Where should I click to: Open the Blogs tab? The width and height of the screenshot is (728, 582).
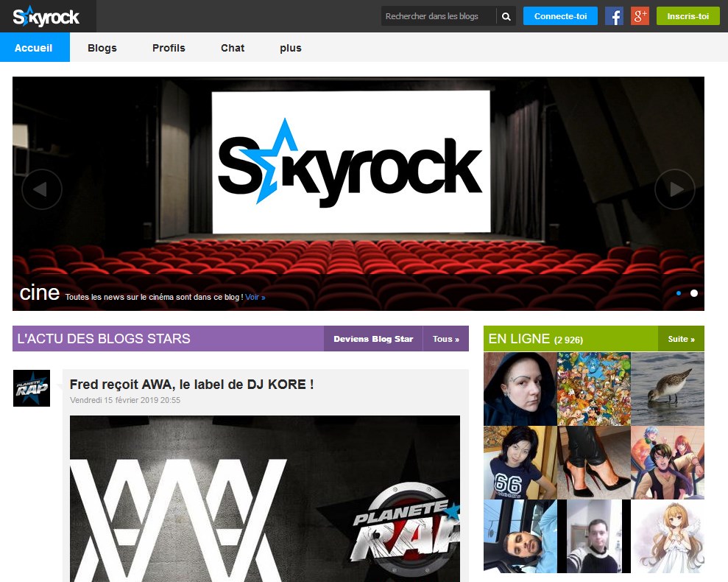[102, 48]
